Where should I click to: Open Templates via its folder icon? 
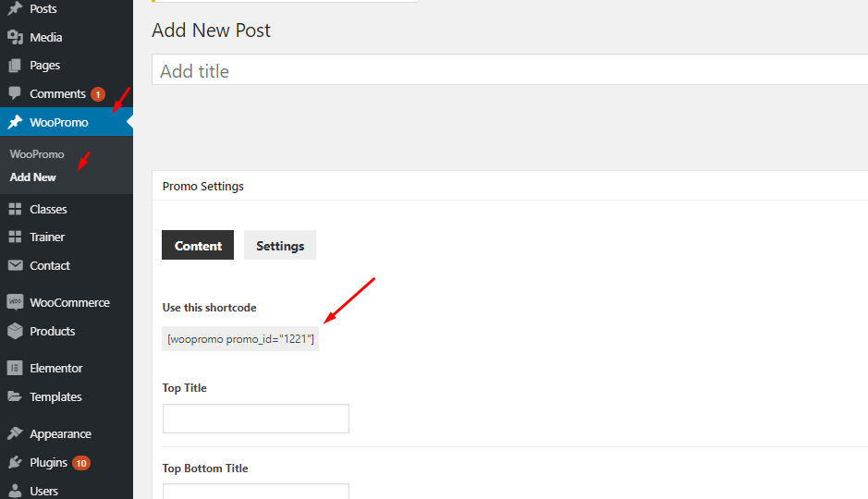tap(15, 396)
